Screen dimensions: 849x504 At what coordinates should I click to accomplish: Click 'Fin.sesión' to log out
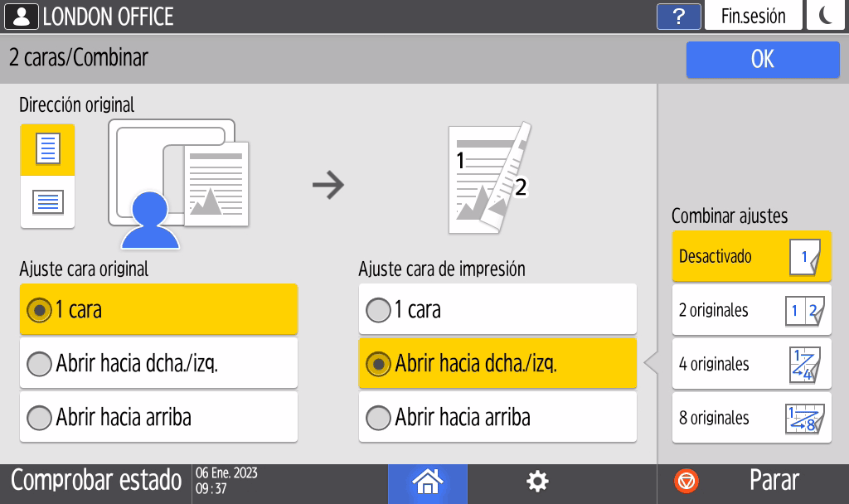pyautogui.click(x=753, y=17)
